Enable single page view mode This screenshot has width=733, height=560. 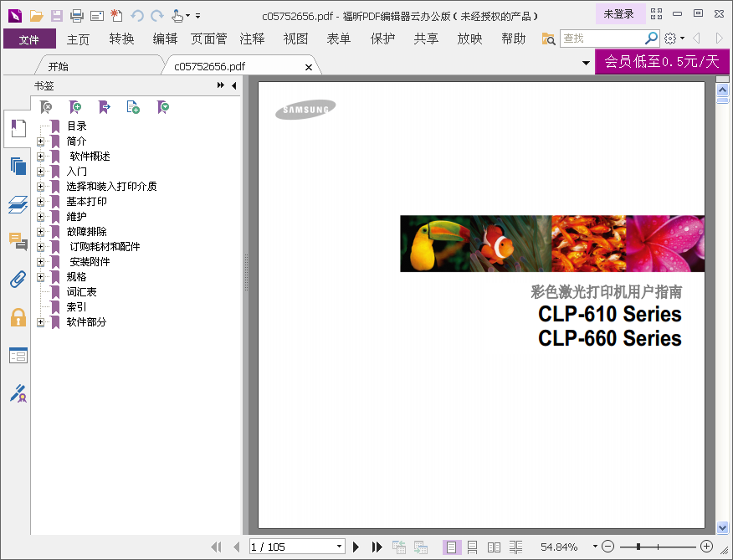452,547
